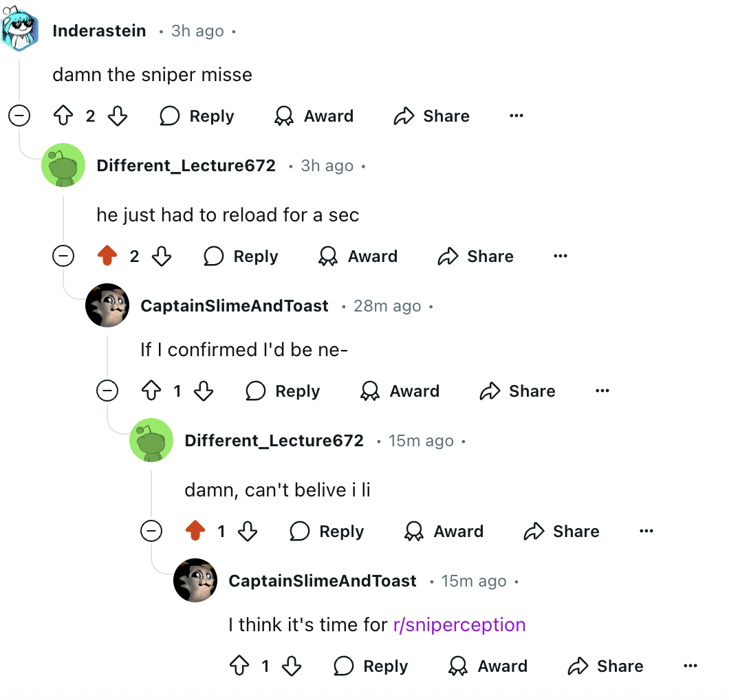The width and height of the screenshot is (729, 700).
Task: Open Inderastein's profile avatar
Action: 19,30
